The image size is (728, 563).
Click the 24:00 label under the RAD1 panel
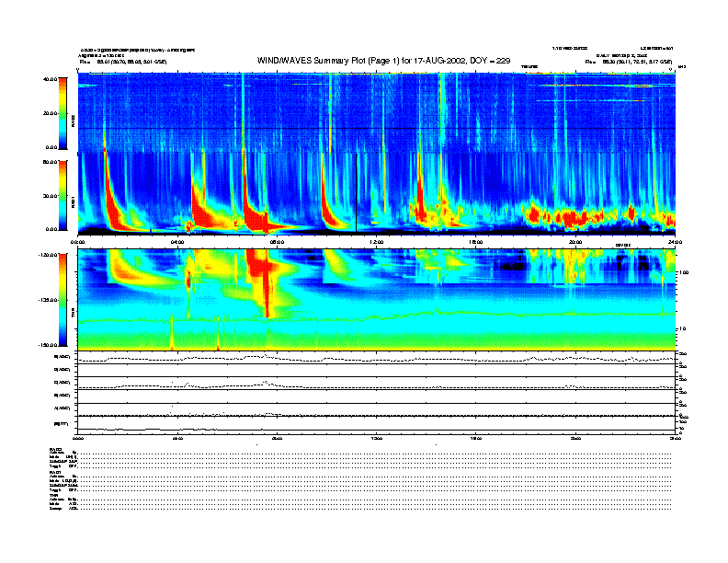675,242
